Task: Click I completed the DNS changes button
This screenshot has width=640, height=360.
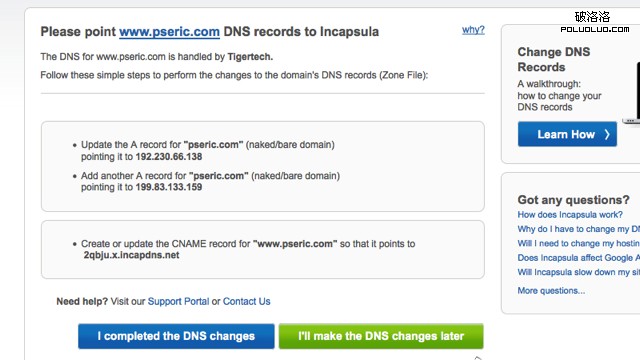Action: 176,336
